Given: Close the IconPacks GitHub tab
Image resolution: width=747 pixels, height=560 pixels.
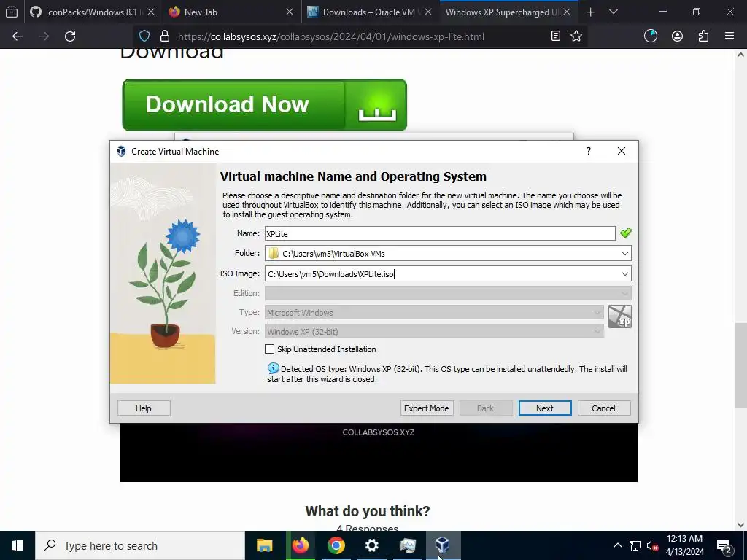Looking at the screenshot, I should pyautogui.click(x=151, y=12).
